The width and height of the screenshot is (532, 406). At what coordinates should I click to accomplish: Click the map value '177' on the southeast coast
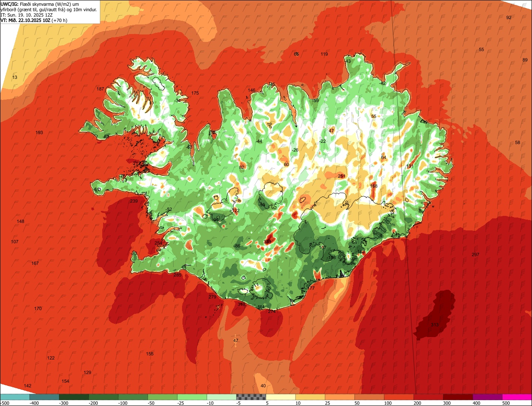pos(311,288)
